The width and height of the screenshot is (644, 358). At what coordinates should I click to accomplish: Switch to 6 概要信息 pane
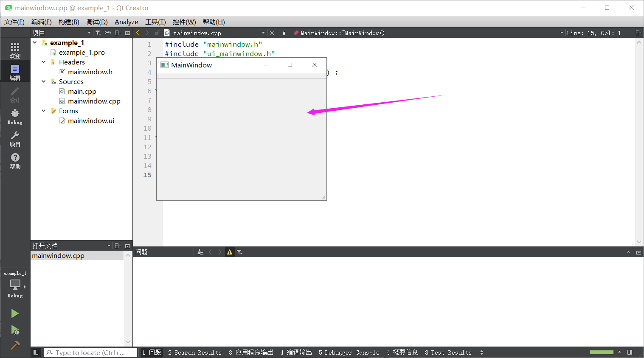(402, 352)
